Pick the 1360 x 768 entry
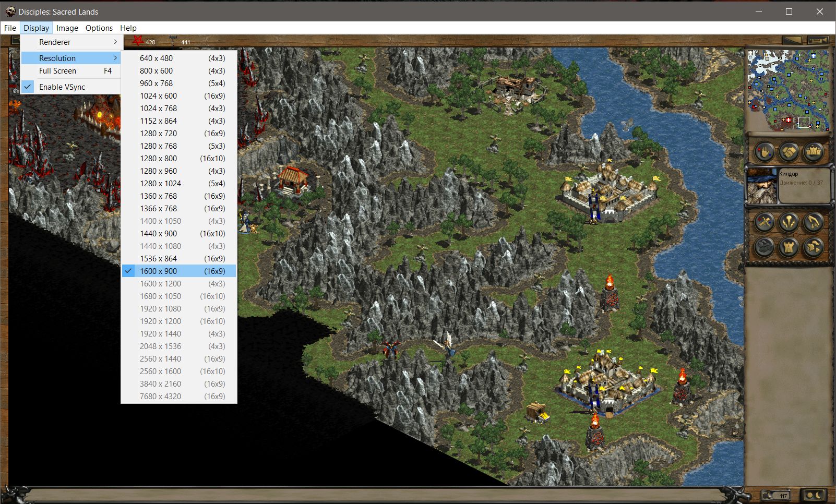This screenshot has height=504, width=836. (179, 196)
